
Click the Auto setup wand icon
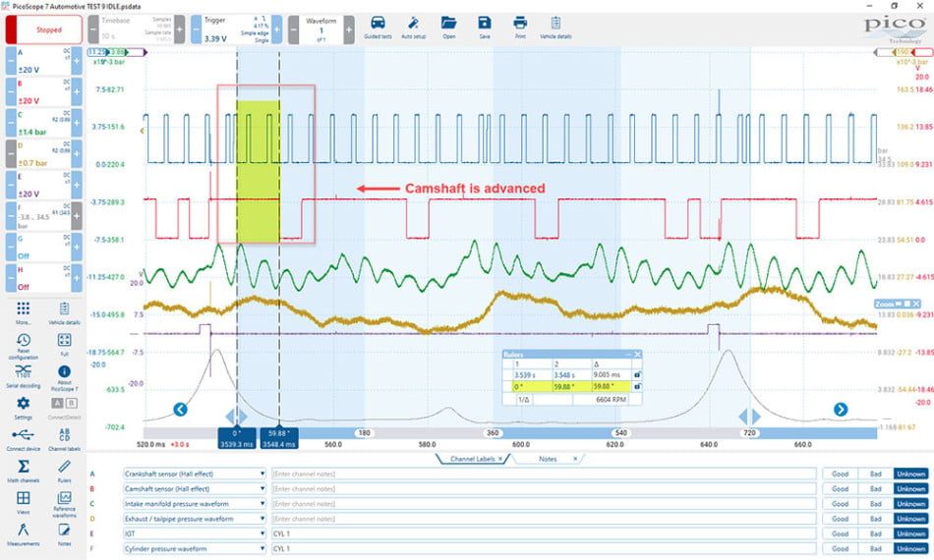coord(413,27)
